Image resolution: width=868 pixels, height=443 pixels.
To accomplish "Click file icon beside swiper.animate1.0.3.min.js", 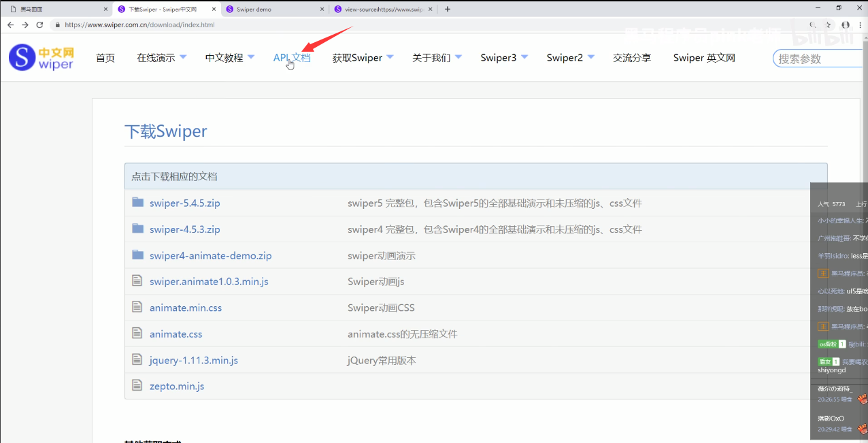I will tap(137, 280).
